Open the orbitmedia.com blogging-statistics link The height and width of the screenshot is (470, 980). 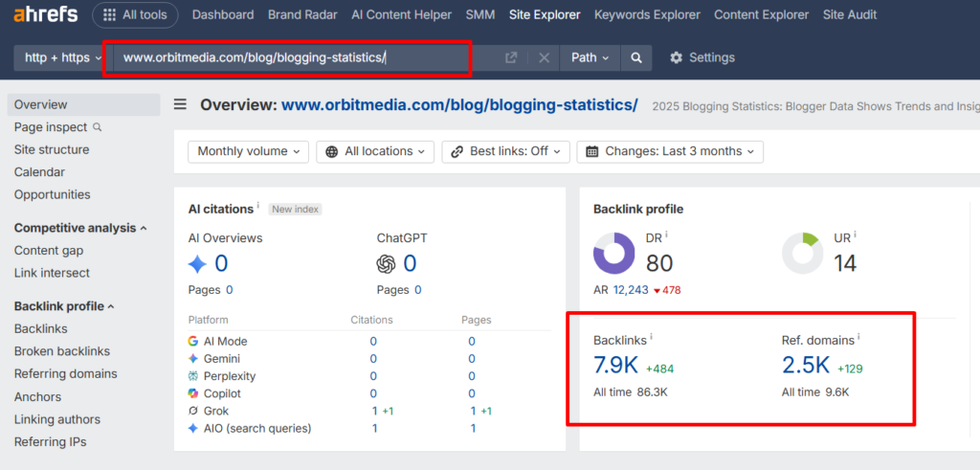(x=459, y=105)
